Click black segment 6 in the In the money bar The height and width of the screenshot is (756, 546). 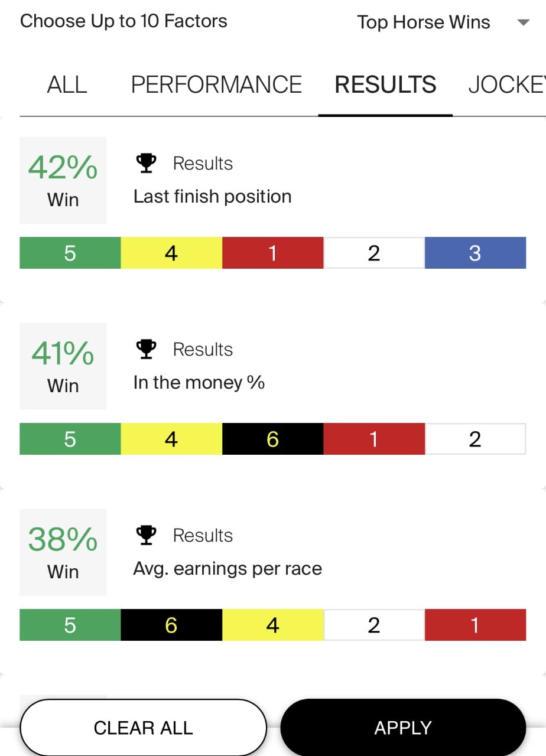coord(272,439)
